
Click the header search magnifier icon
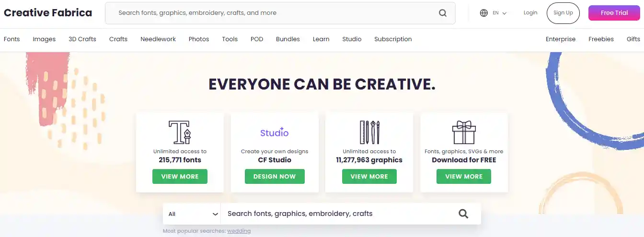pyautogui.click(x=443, y=13)
